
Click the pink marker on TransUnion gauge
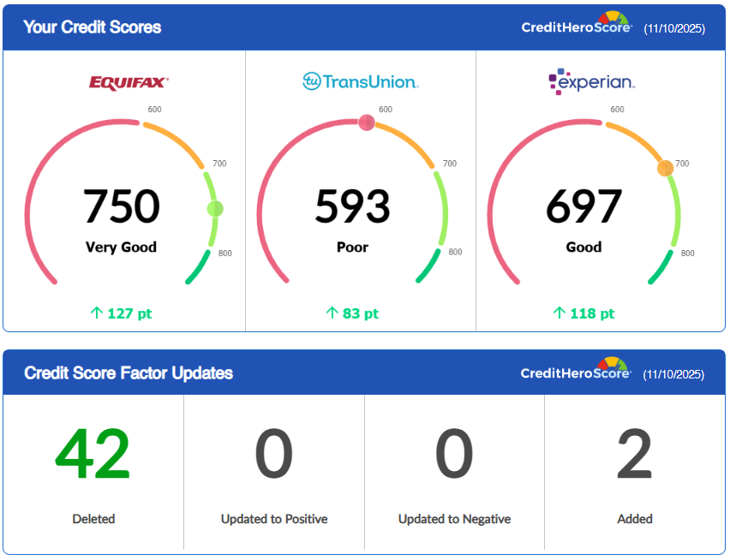click(x=367, y=122)
